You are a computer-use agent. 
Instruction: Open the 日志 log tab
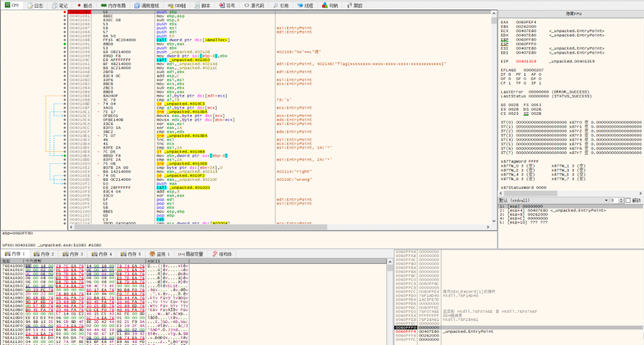point(35,5)
